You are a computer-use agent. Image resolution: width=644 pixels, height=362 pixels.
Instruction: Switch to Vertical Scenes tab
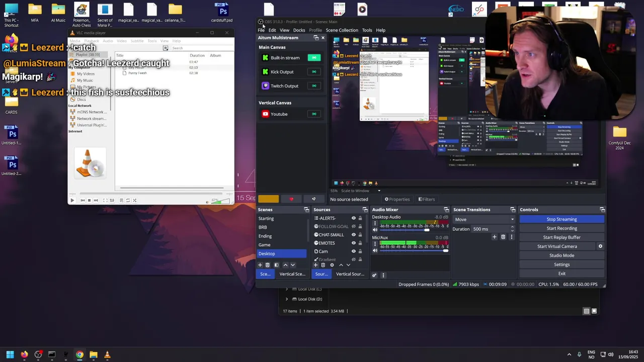tap(292, 274)
